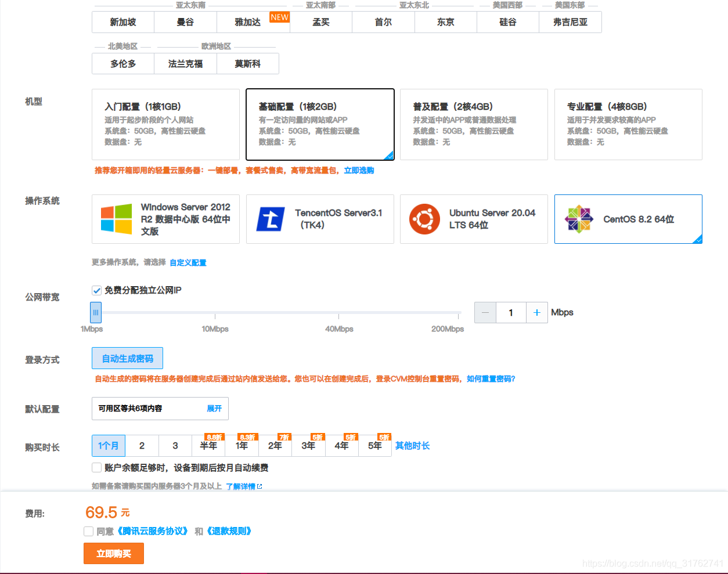The image size is (728, 574).
Task: Select the 法兰克福 region
Action: pyautogui.click(x=185, y=64)
